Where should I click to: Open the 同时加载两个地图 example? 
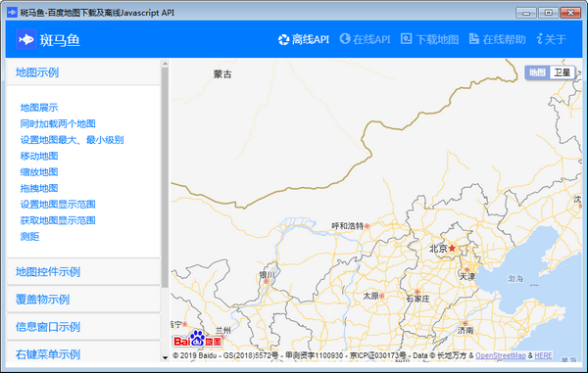[x=58, y=124]
